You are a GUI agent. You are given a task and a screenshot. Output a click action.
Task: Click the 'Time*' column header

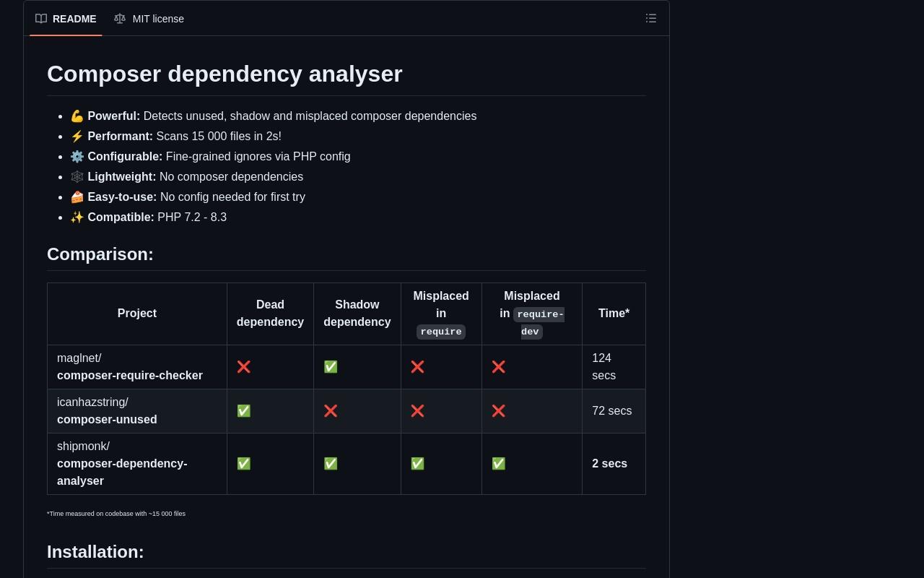pos(614,314)
